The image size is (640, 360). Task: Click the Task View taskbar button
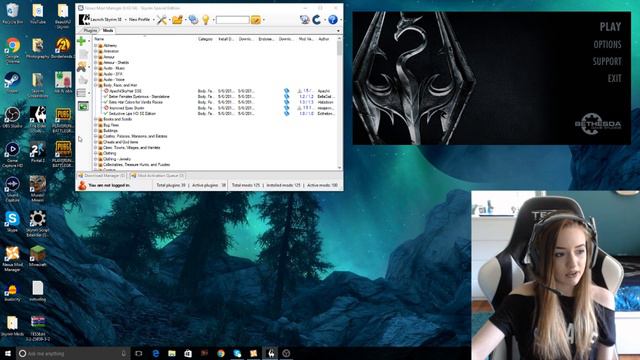[138, 353]
